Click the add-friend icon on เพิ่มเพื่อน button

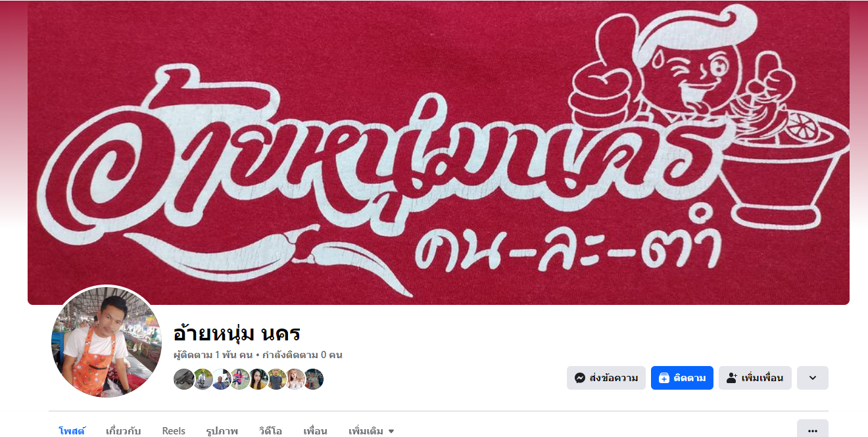(731, 378)
